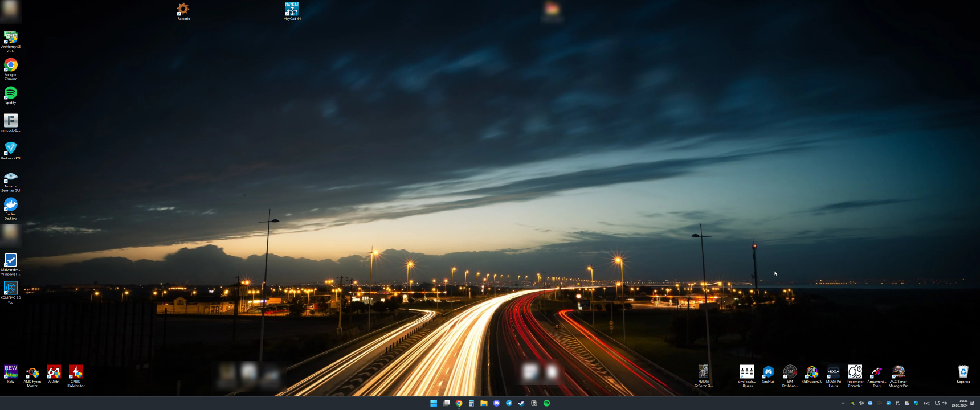The width and height of the screenshot is (980, 410).
Task: Select the Armament Tools shortcut
Action: 877,376
